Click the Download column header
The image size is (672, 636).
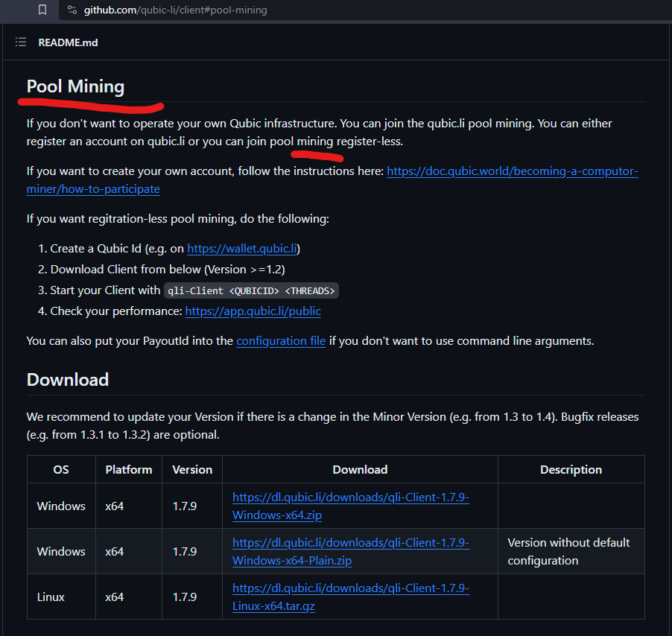[x=360, y=469]
